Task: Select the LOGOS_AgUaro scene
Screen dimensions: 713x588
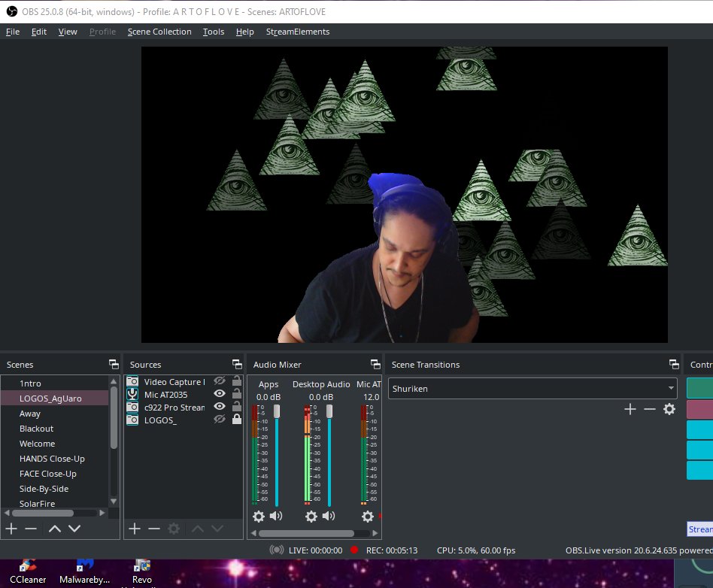Action: click(x=55, y=399)
